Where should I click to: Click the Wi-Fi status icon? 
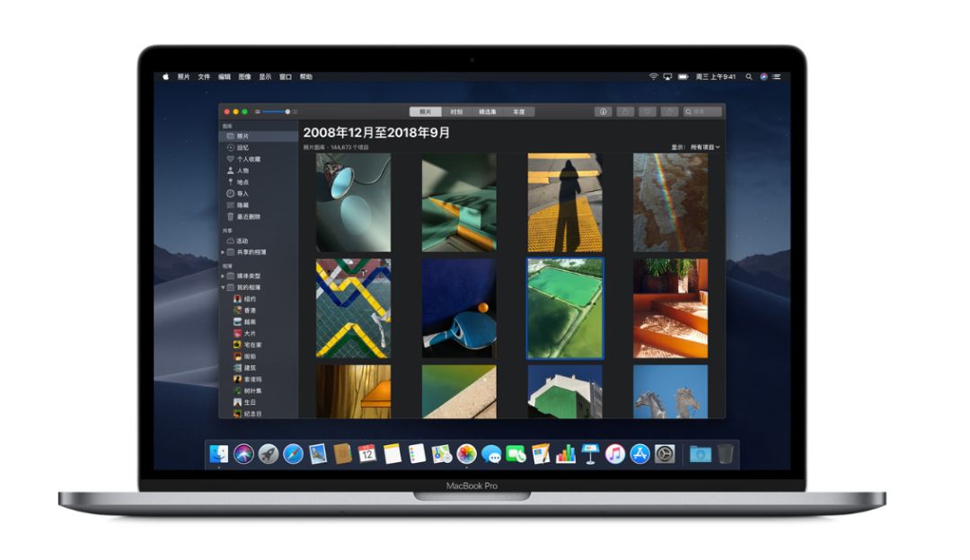(653, 76)
